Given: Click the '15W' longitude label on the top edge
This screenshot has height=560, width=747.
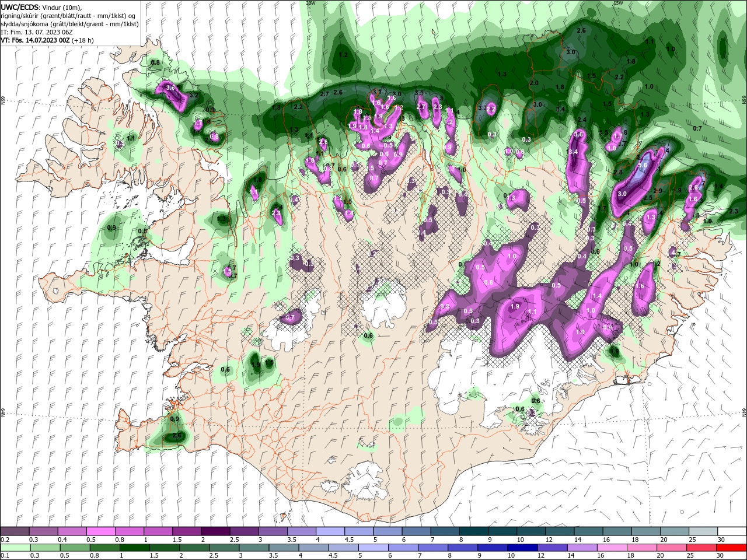Looking at the screenshot, I should (619, 3).
